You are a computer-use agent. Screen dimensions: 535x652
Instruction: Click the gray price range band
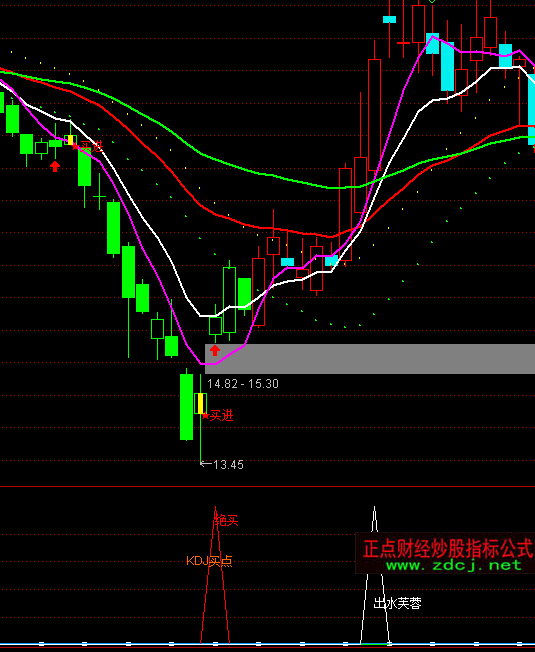pyautogui.click(x=370, y=359)
